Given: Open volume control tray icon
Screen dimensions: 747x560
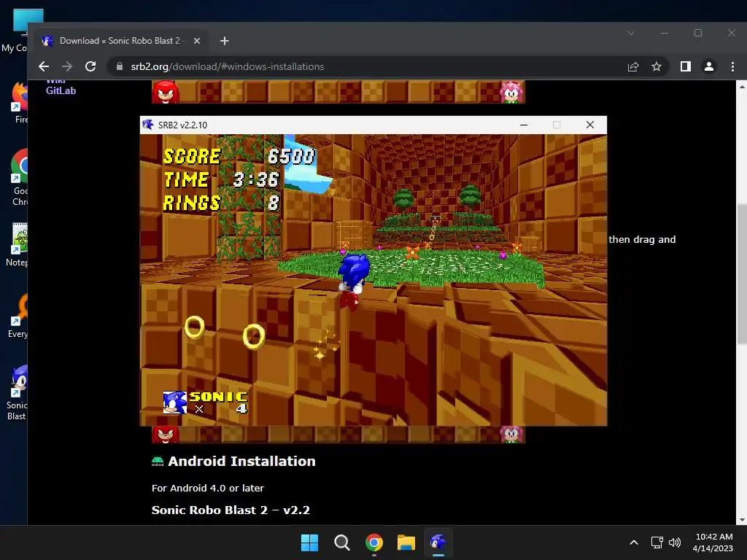Looking at the screenshot, I should tap(675, 542).
